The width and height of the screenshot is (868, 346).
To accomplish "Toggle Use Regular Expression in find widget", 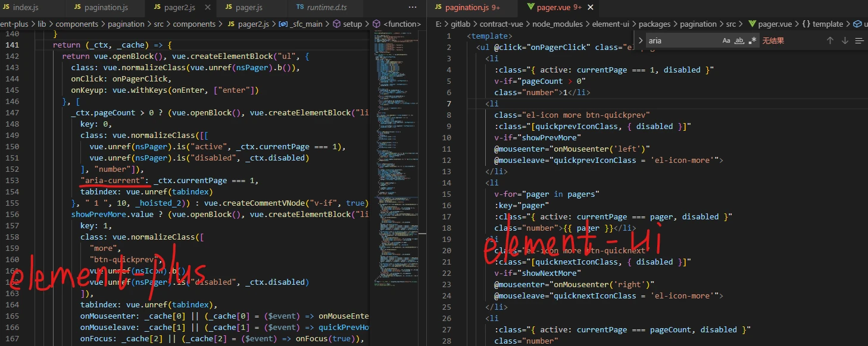I will click(x=753, y=40).
